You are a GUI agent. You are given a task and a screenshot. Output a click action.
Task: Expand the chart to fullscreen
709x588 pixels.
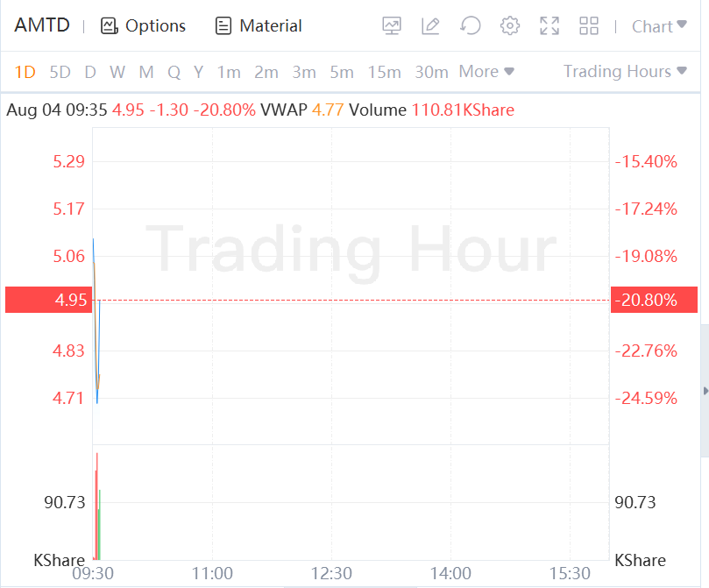pyautogui.click(x=549, y=26)
